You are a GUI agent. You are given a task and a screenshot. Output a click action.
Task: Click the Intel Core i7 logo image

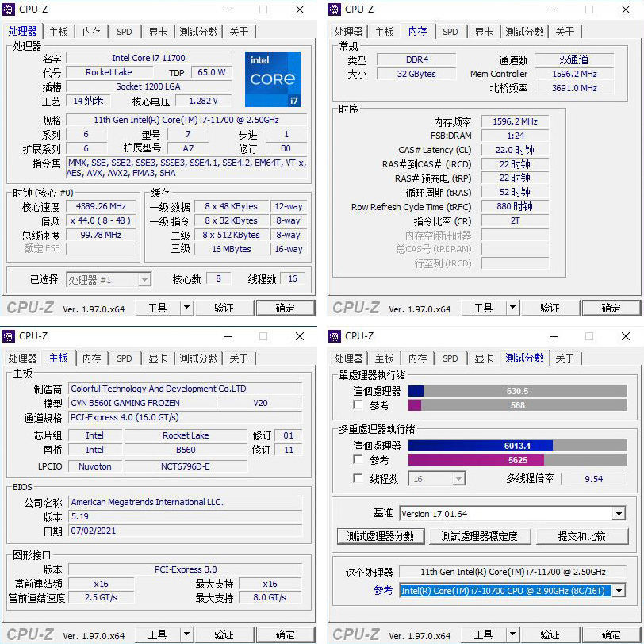[273, 79]
